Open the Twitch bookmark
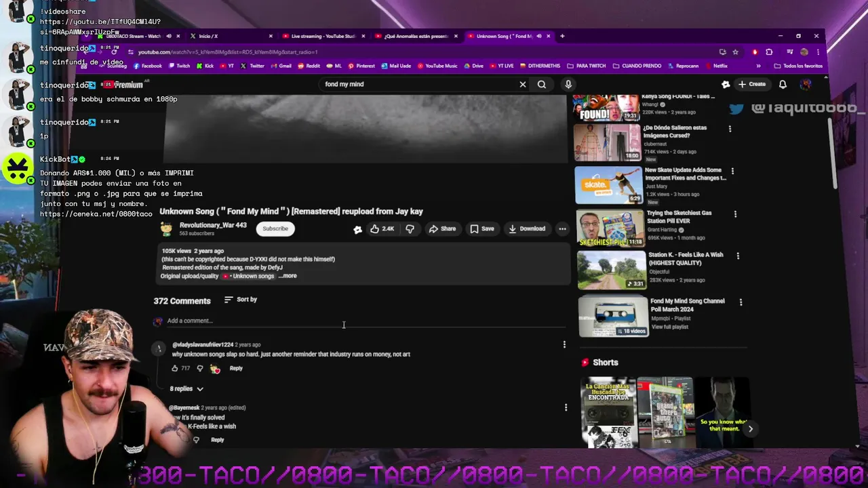 pos(179,66)
